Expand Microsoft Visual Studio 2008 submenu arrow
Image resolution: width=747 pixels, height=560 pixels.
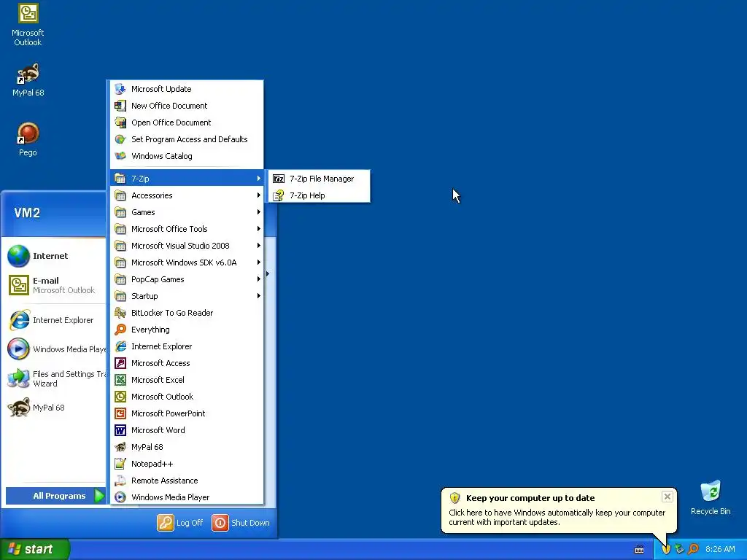coord(259,246)
